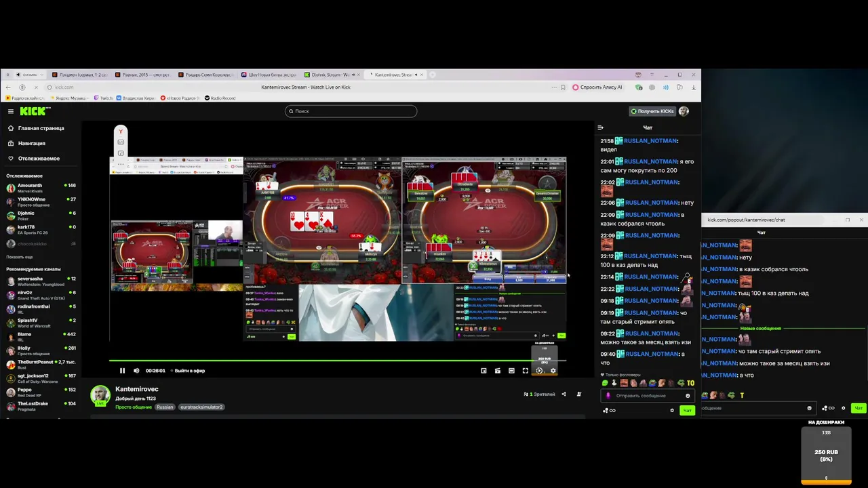
Task: Focus the Отправить сообщение chat input
Action: point(646,396)
